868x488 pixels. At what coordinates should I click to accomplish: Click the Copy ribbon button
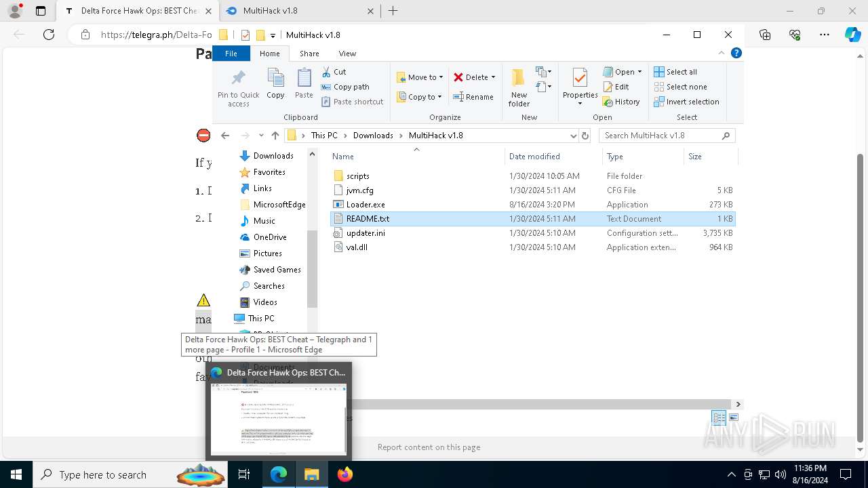pyautogui.click(x=275, y=84)
